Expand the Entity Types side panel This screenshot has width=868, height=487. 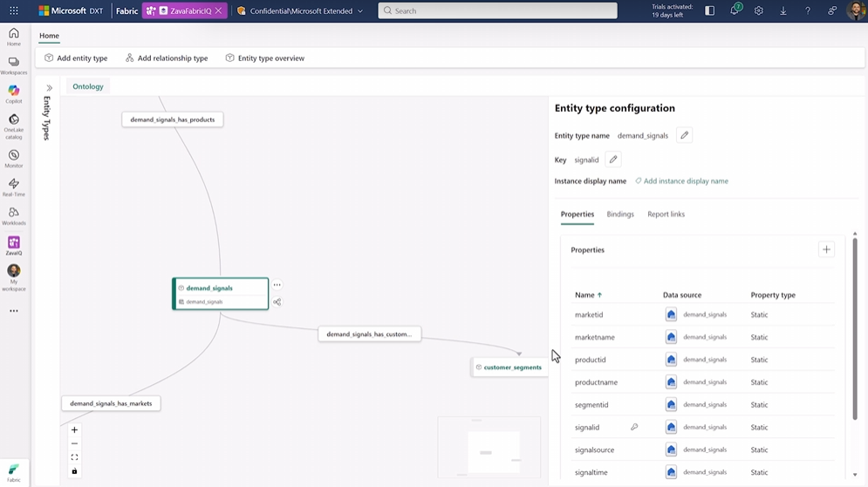[49, 88]
